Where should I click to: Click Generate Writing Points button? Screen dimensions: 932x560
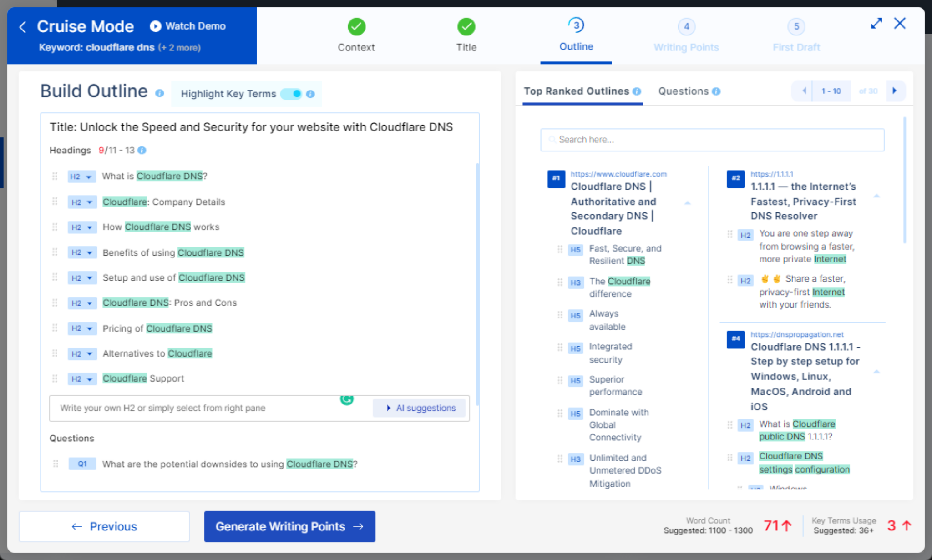(290, 526)
